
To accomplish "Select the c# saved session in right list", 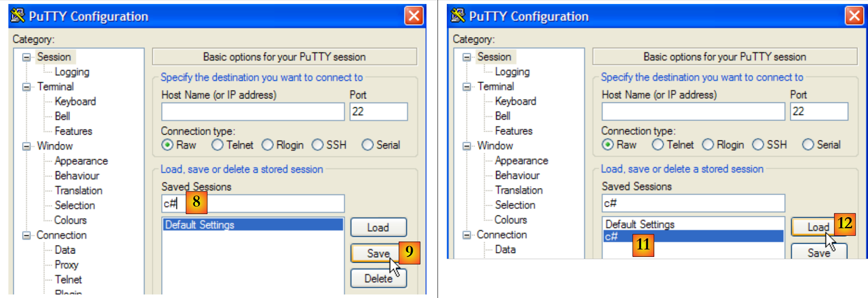I will pos(611,237).
